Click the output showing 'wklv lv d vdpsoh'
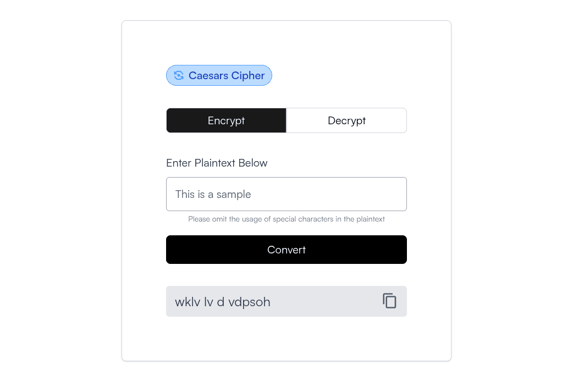Screen dimensions: 573x392 click(247, 301)
